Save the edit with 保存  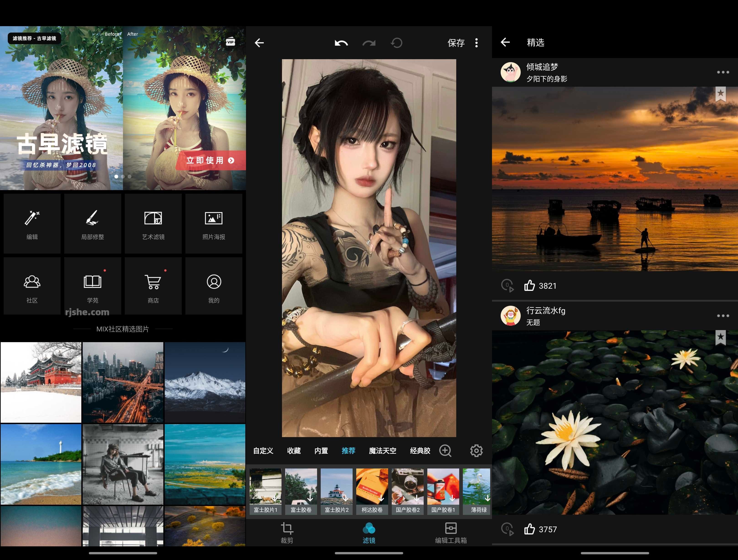(x=457, y=43)
